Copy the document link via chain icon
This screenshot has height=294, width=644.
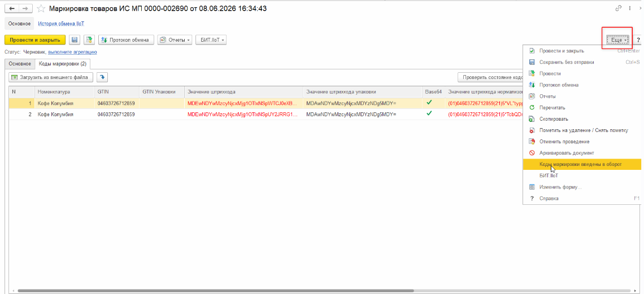point(618,8)
